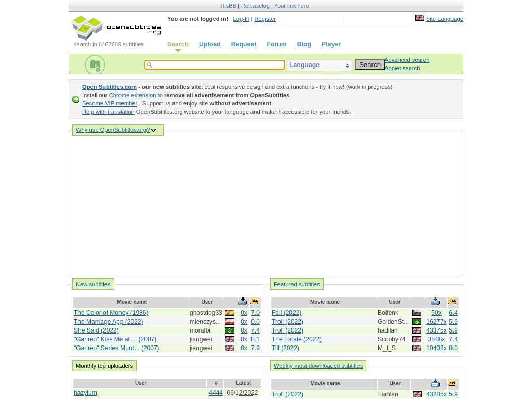Click the 16277x download count for Troll
The height and width of the screenshot is (399, 532).
pyautogui.click(x=436, y=322)
